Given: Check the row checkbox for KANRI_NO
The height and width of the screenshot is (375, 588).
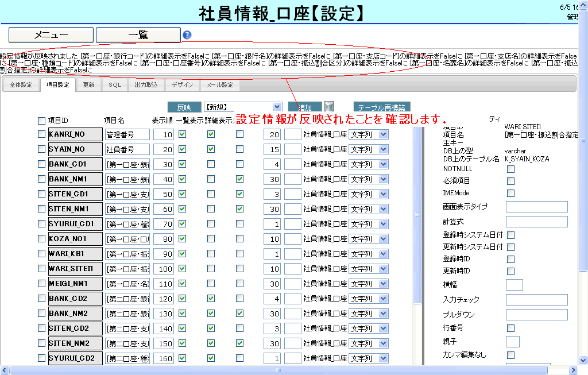Looking at the screenshot, I should 41,134.
